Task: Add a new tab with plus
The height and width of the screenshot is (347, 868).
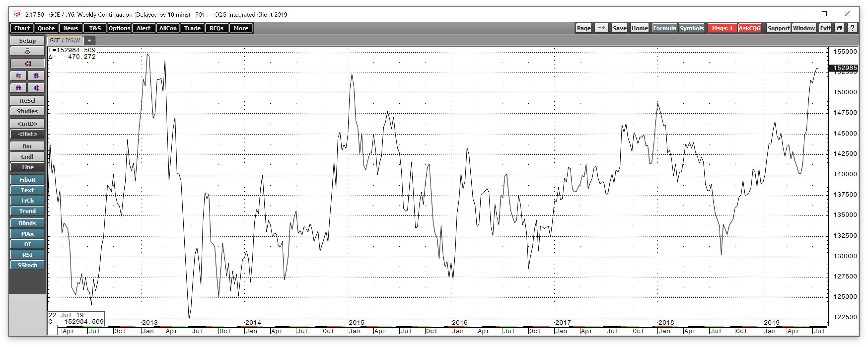Action: pos(89,40)
